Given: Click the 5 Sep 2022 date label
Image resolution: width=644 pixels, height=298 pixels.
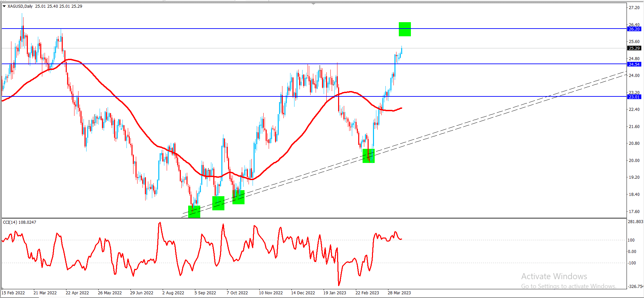Looking at the screenshot, I should pos(205,293).
